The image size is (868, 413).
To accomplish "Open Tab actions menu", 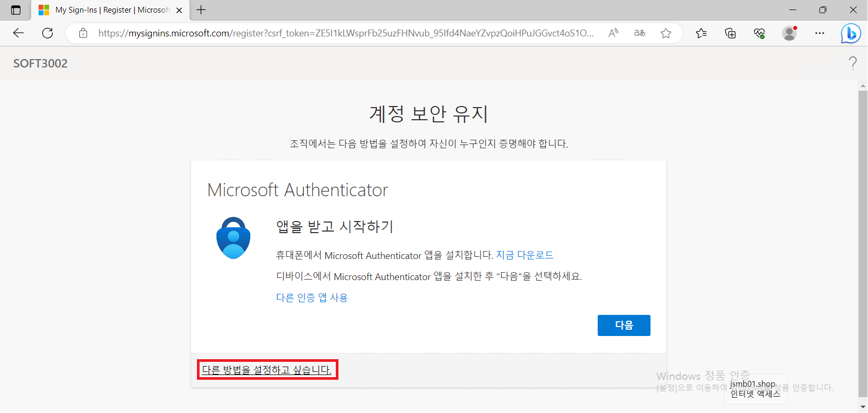I will [16, 10].
